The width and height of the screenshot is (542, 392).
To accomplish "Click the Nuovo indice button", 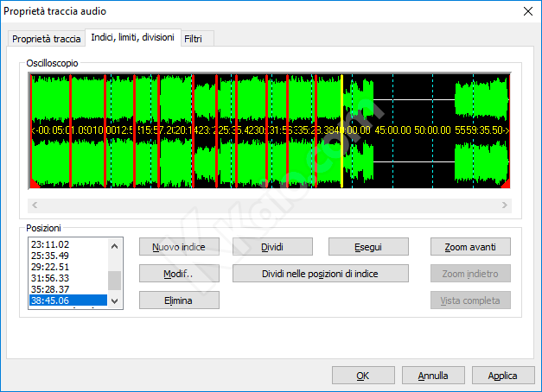I will (179, 247).
